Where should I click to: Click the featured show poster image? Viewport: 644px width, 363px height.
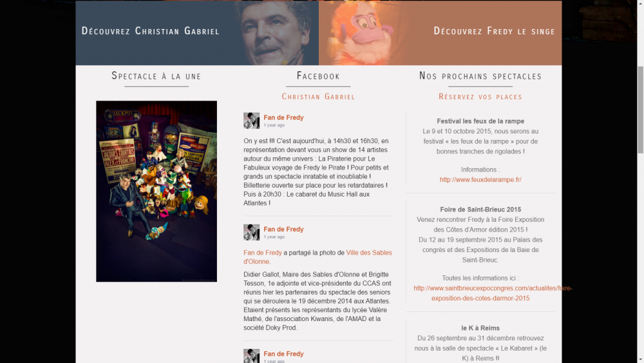tap(156, 191)
